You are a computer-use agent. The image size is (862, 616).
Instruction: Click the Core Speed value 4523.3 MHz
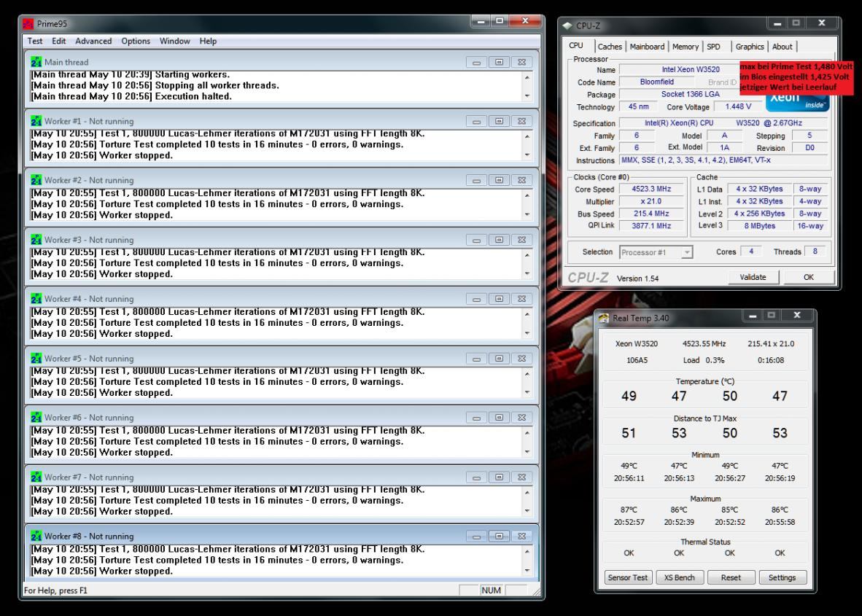click(x=651, y=189)
